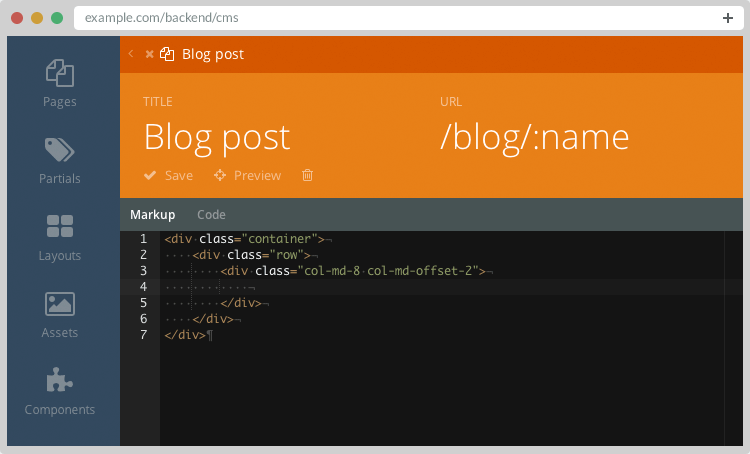Click the trash delete icon
The width and height of the screenshot is (750, 454).
pos(307,175)
